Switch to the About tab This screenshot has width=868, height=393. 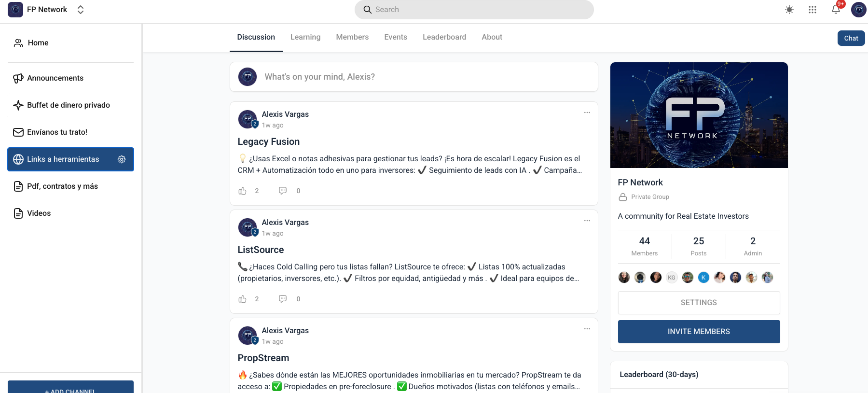pos(492,37)
